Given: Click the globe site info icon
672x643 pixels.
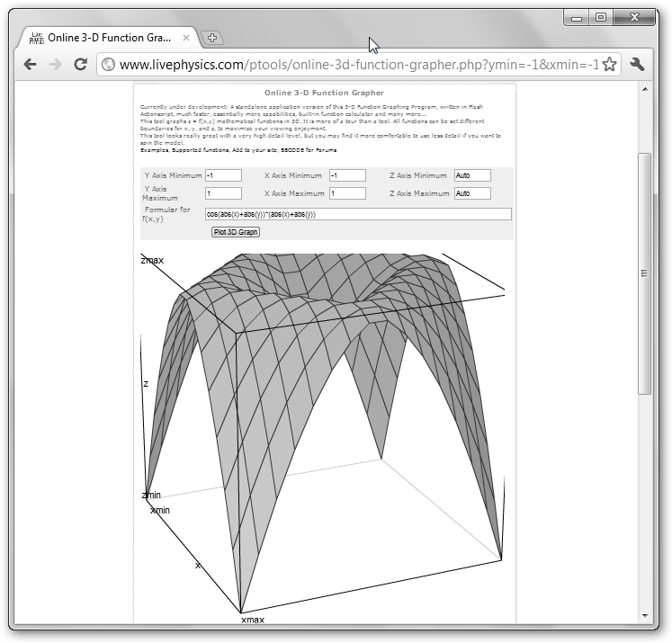Looking at the screenshot, I should click(x=108, y=65).
